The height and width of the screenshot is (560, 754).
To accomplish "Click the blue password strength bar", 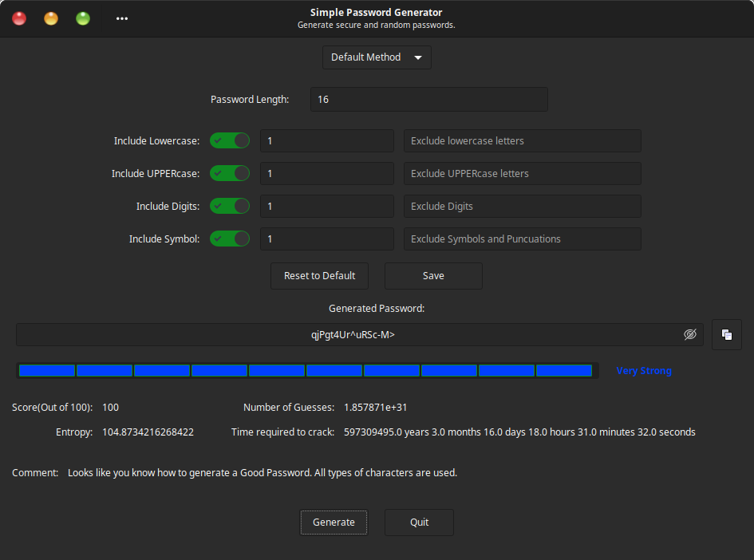I will [x=306, y=371].
